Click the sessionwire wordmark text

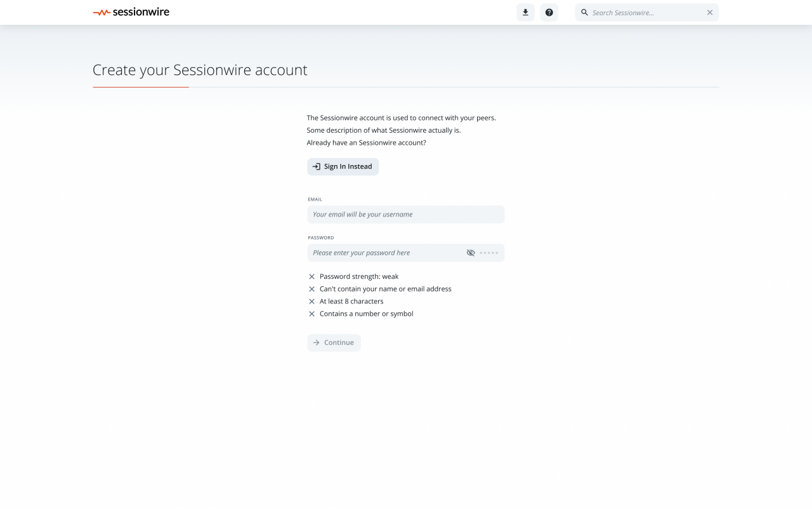click(x=141, y=12)
